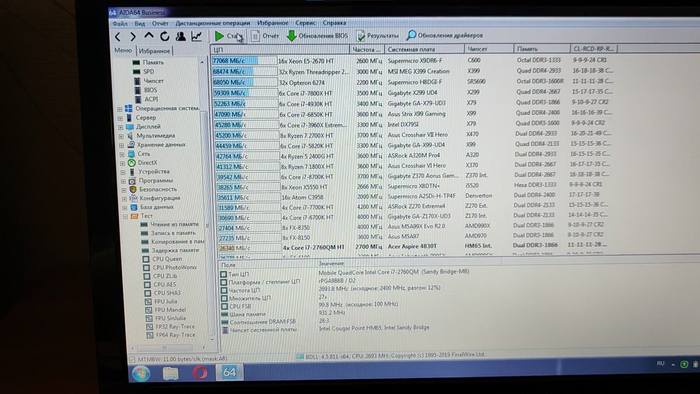Select CPU PhotoWorxx test icon
Viewport: 700px width, 394px height.
tap(146, 267)
